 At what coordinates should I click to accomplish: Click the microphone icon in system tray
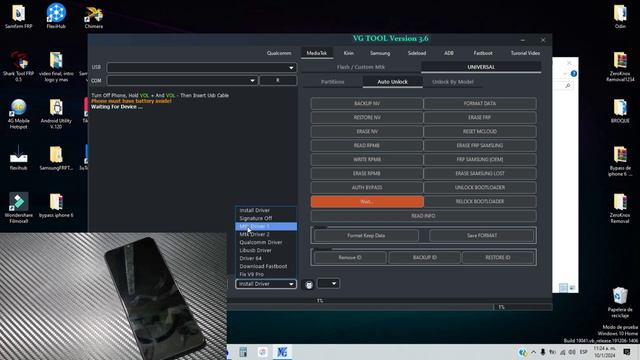[x=543, y=352]
